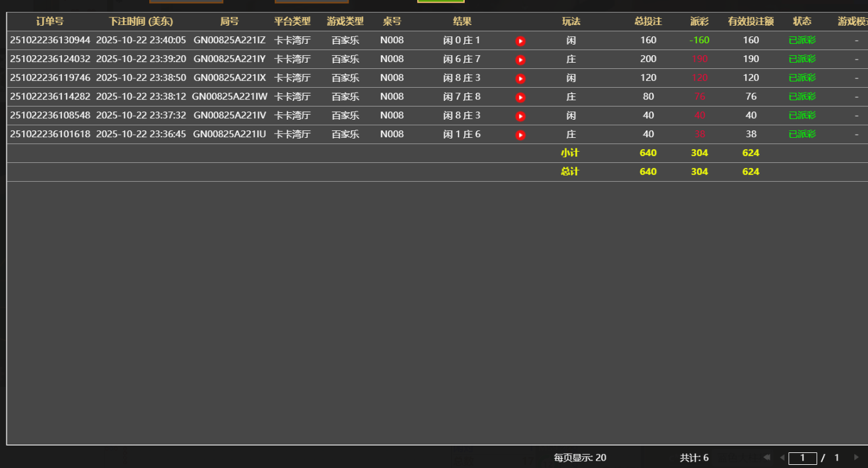868x468 pixels.
Task: Click inside the page number input box
Action: [802, 458]
